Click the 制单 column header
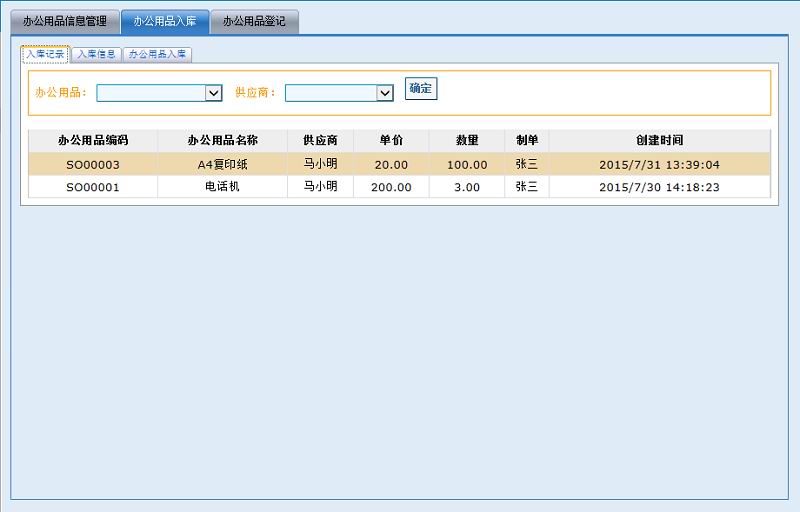Image resolution: width=800 pixels, height=512 pixels. pyautogui.click(x=527, y=140)
